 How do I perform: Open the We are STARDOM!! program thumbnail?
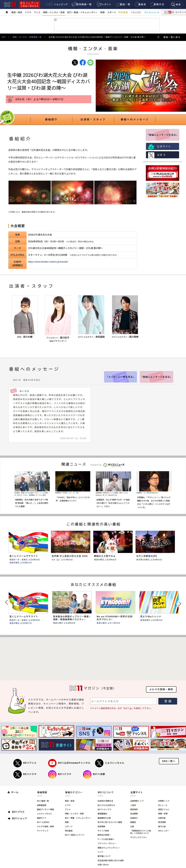tap(116, 602)
